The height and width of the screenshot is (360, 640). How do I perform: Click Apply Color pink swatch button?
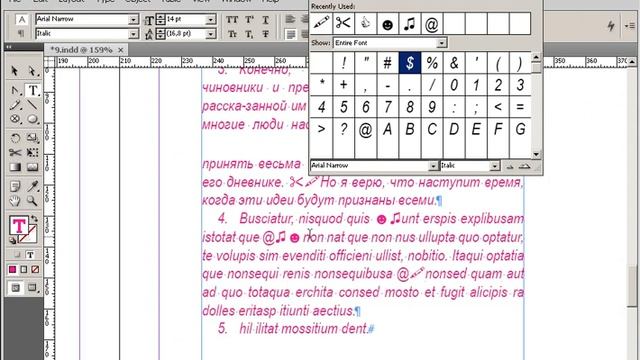pos(13,269)
